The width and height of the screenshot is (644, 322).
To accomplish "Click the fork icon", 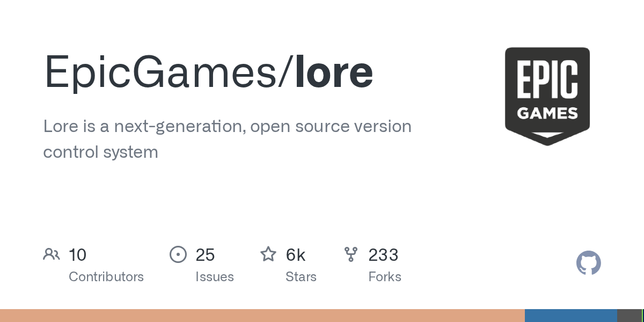I will tap(351, 254).
